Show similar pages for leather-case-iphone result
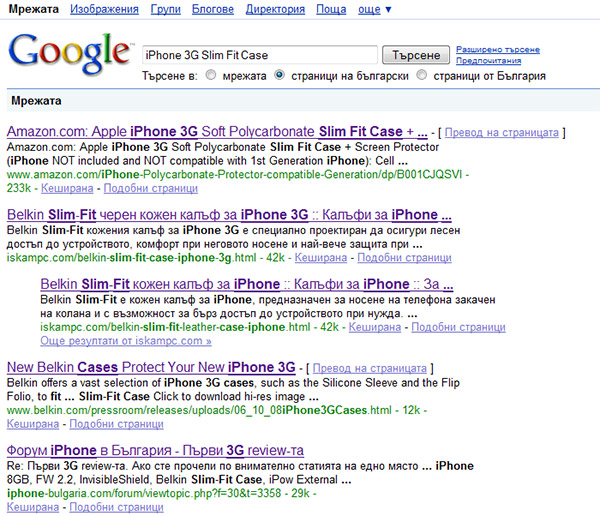This screenshot has width=600, height=516. pyautogui.click(x=458, y=327)
